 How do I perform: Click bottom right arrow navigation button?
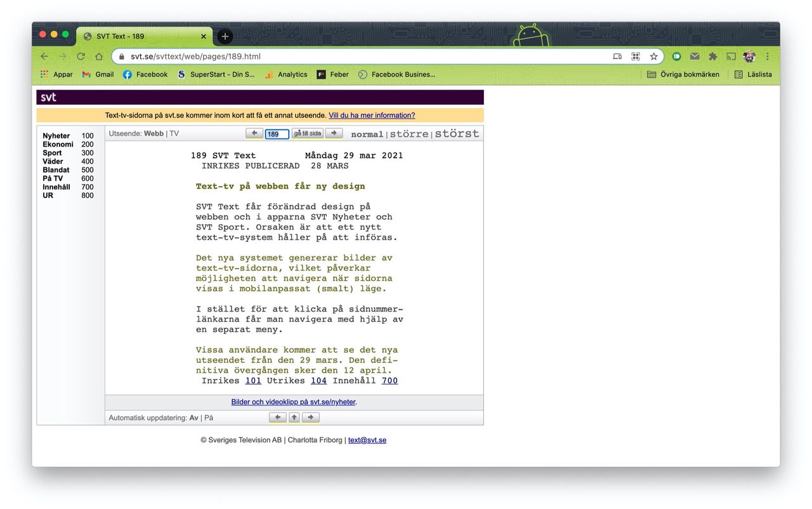tap(310, 418)
